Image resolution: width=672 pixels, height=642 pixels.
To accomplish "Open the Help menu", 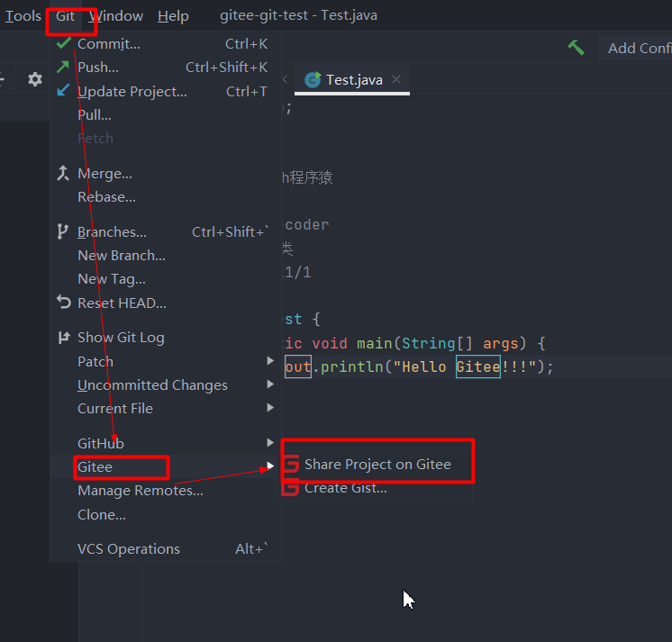I will pyautogui.click(x=173, y=16).
